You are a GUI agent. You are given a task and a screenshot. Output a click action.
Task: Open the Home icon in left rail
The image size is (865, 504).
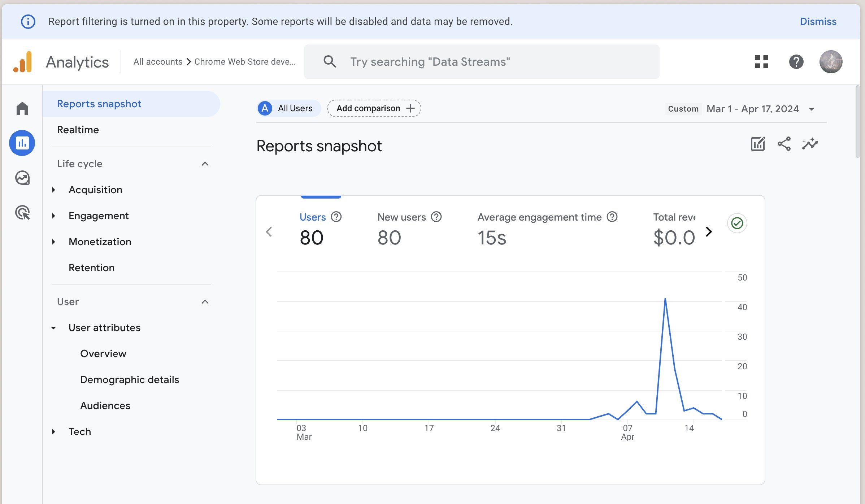pyautogui.click(x=22, y=108)
